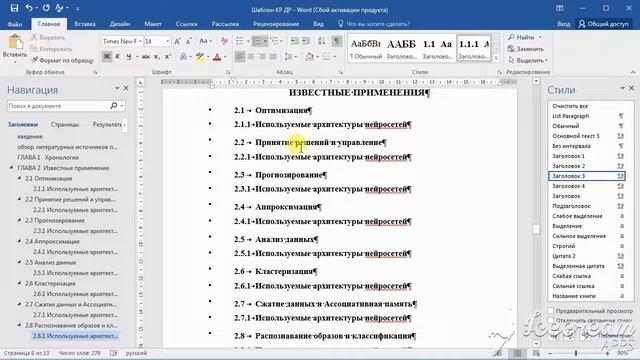
Task: Open the Replace (Заменить) dialog
Action: [525, 49]
